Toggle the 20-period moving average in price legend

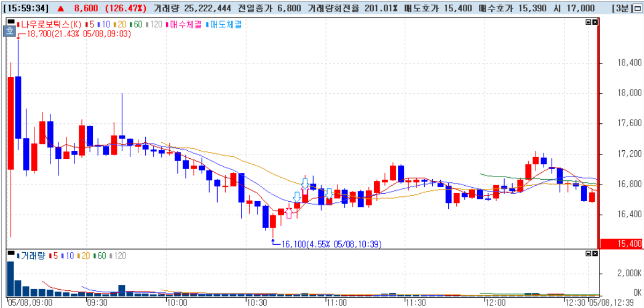tap(120, 25)
